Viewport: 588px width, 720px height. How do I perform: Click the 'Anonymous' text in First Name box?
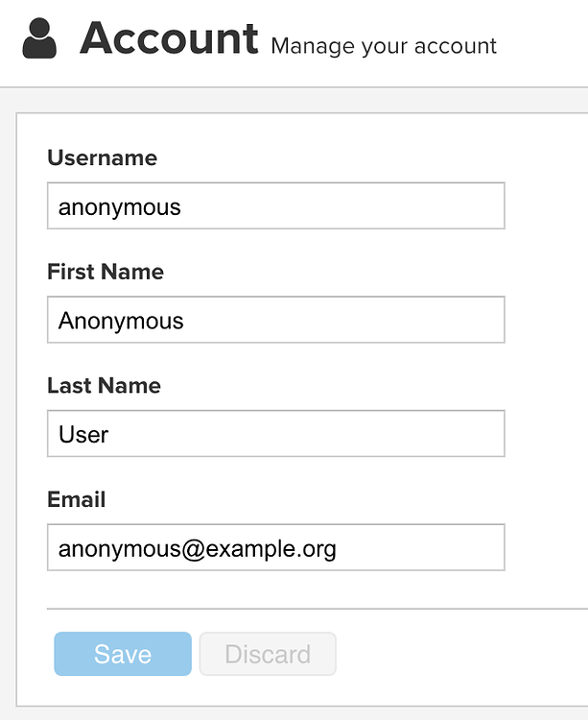pos(121,321)
